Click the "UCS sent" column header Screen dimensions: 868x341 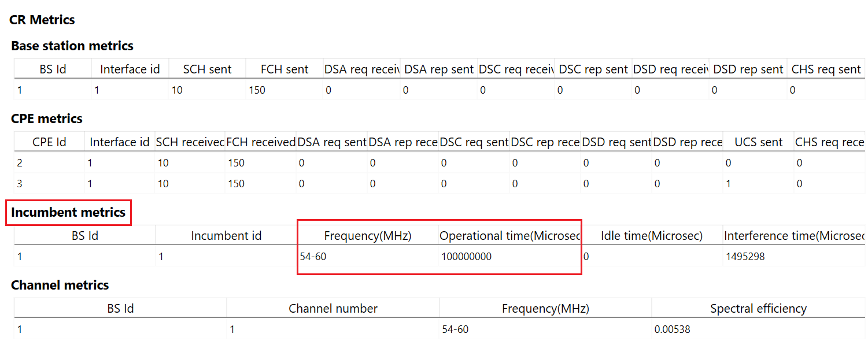758,142
